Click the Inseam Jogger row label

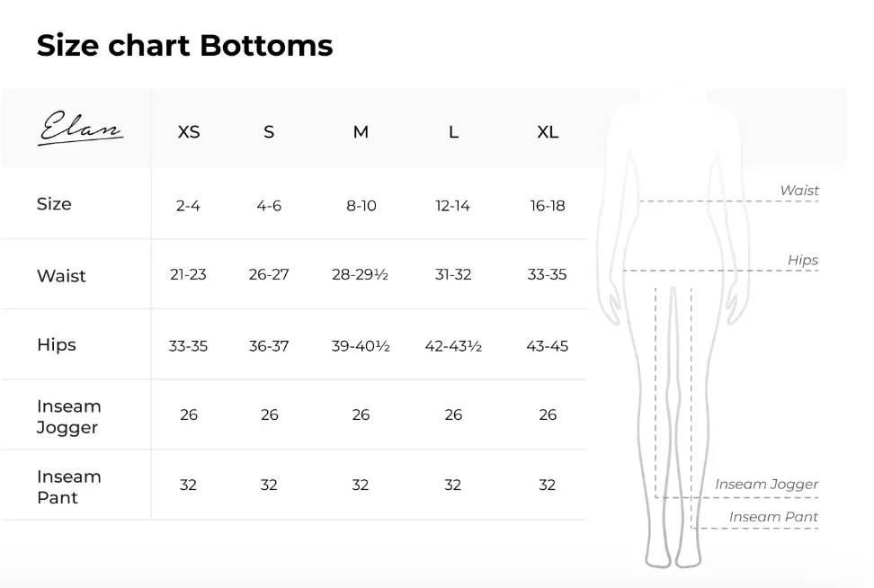69,417
